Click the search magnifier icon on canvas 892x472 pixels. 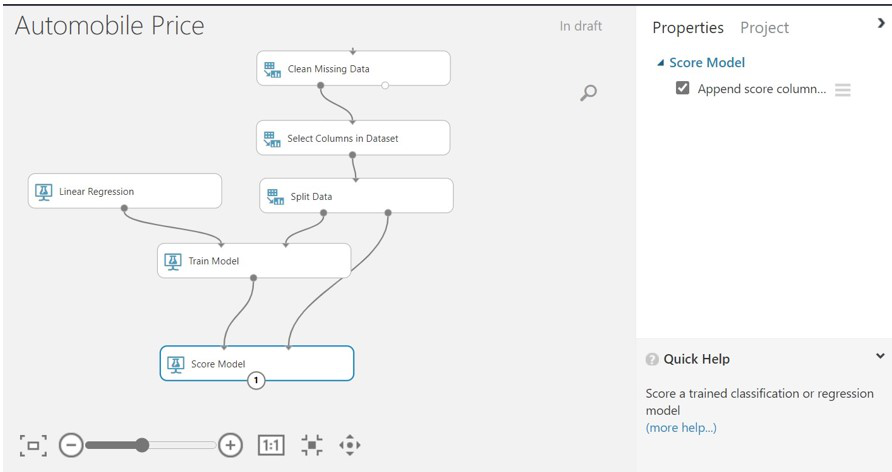coord(589,93)
